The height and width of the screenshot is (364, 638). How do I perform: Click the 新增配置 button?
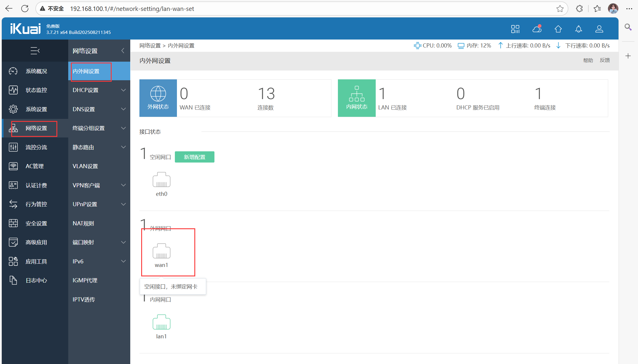(x=194, y=157)
